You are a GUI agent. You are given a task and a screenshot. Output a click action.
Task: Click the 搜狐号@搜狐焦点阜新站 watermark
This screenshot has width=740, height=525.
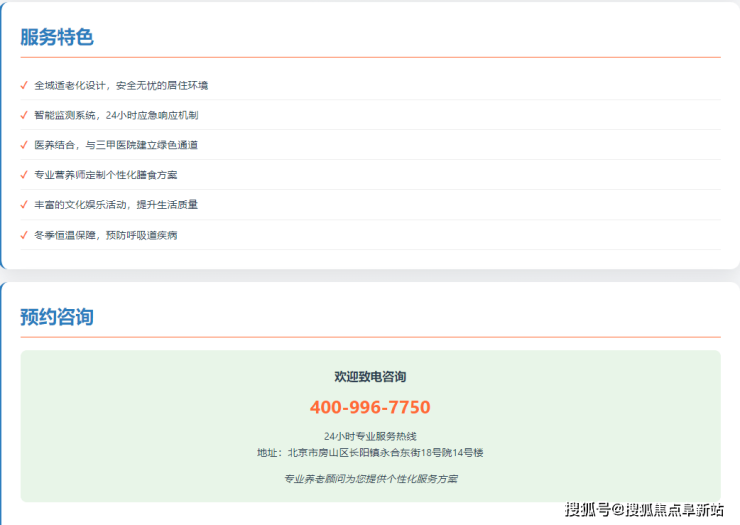[644, 510]
